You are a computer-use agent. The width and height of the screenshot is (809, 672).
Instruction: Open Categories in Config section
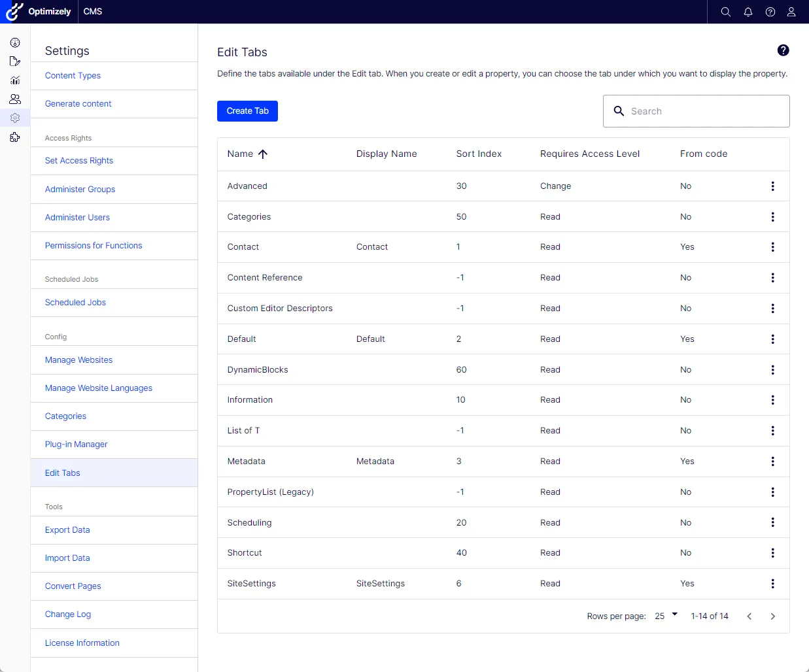click(65, 416)
